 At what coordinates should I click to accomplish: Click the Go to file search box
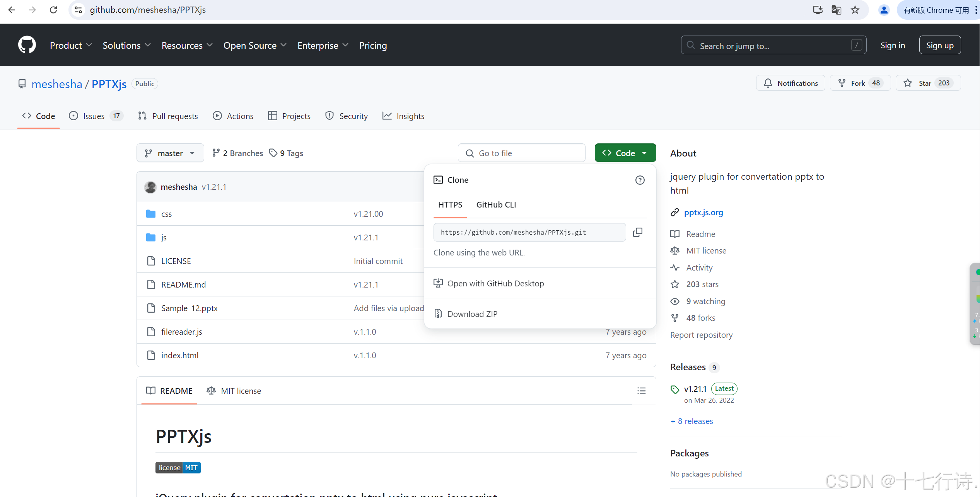pos(521,153)
